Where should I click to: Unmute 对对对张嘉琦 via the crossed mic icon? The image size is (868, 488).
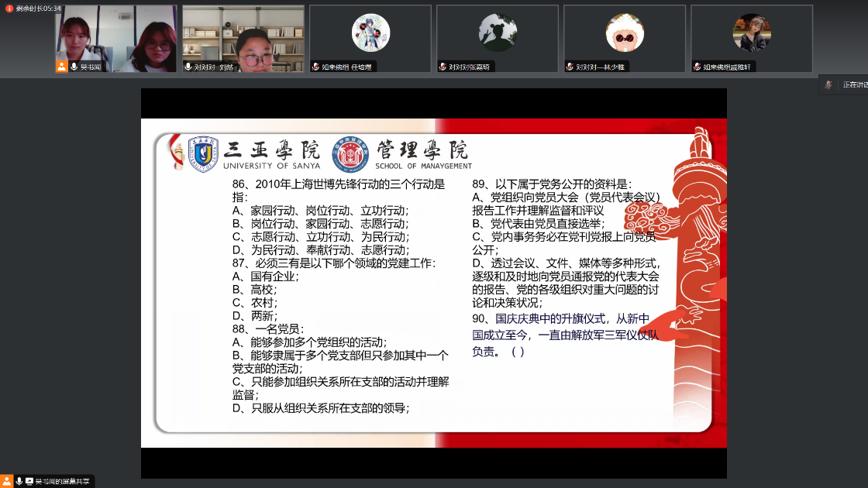point(444,67)
